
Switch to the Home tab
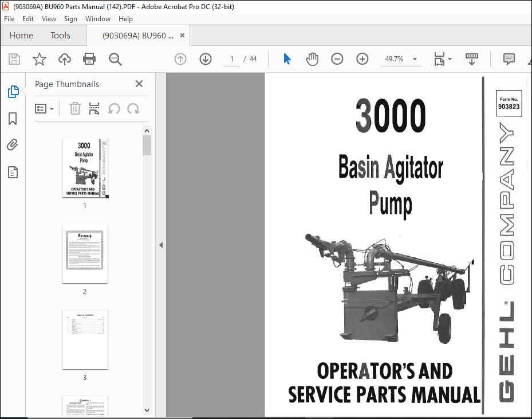click(x=21, y=35)
